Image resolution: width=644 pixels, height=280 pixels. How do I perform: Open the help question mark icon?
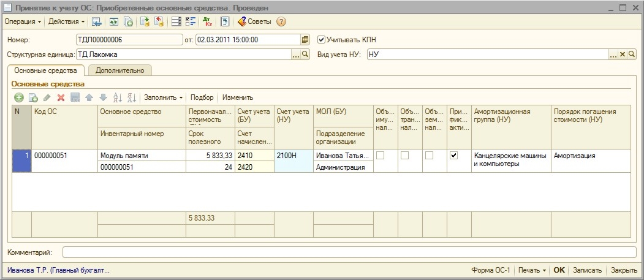281,21
